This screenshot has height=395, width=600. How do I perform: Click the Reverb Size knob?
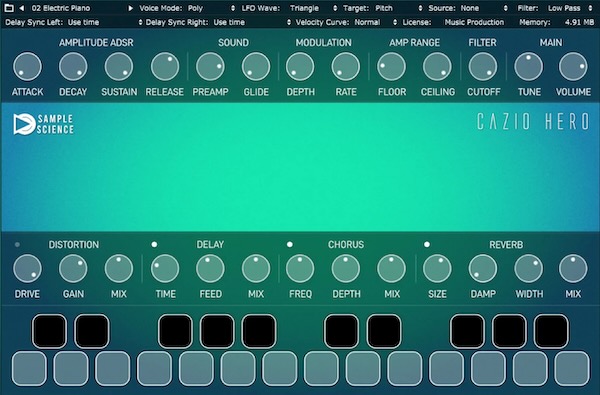pos(437,269)
